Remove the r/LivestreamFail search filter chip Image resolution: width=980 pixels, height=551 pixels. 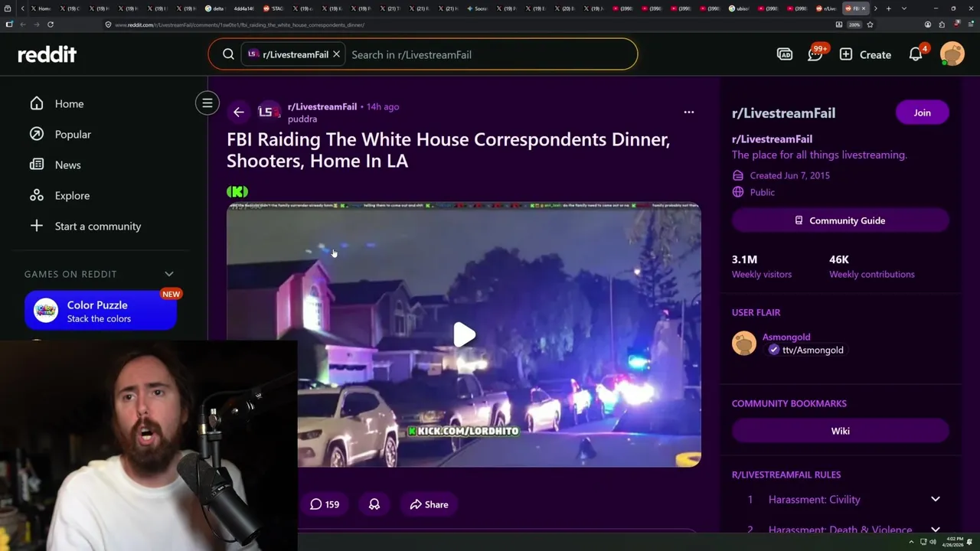coord(336,54)
